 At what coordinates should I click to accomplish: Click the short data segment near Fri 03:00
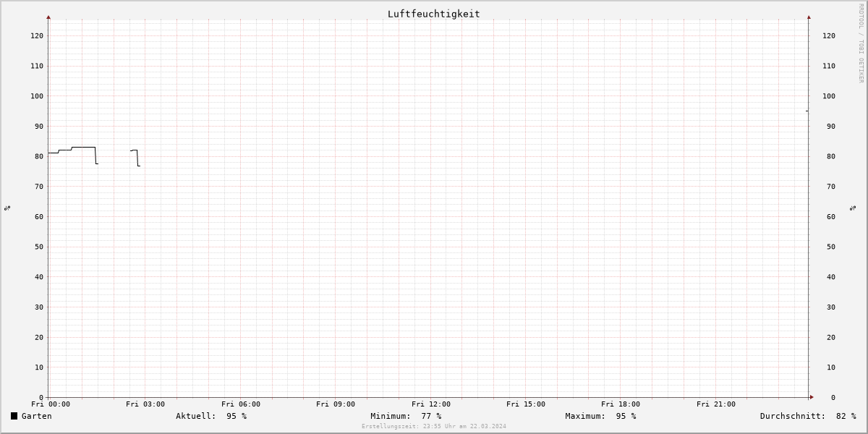(135, 158)
